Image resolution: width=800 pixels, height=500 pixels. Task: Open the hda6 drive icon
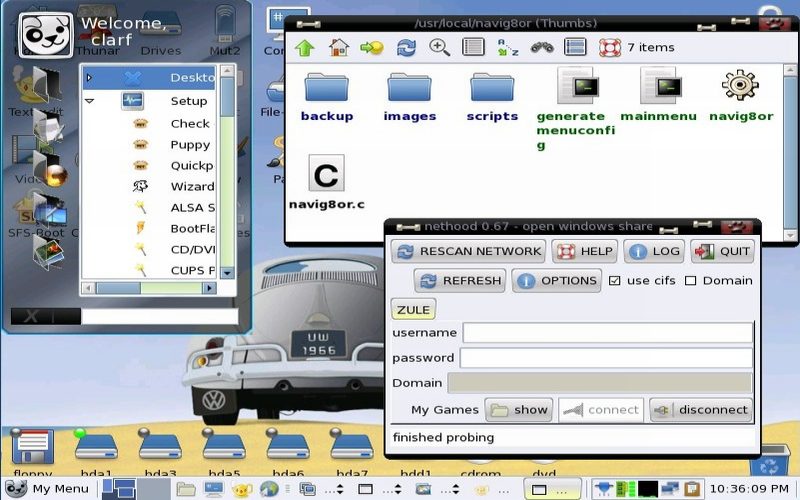[x=288, y=451]
